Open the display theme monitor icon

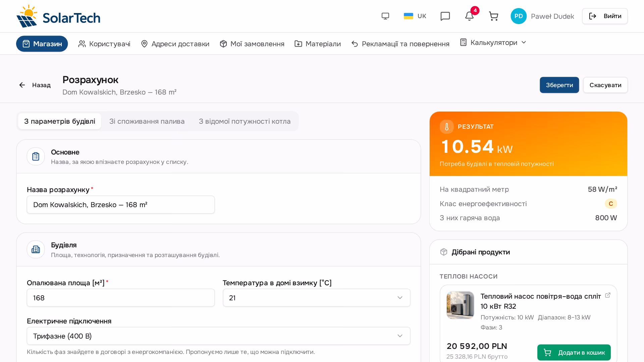click(385, 16)
